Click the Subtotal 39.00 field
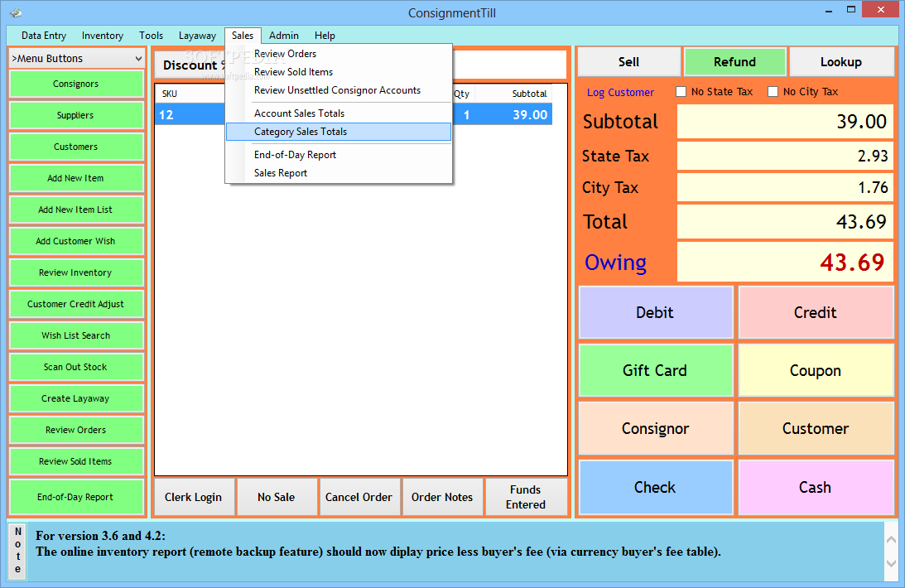 786,122
